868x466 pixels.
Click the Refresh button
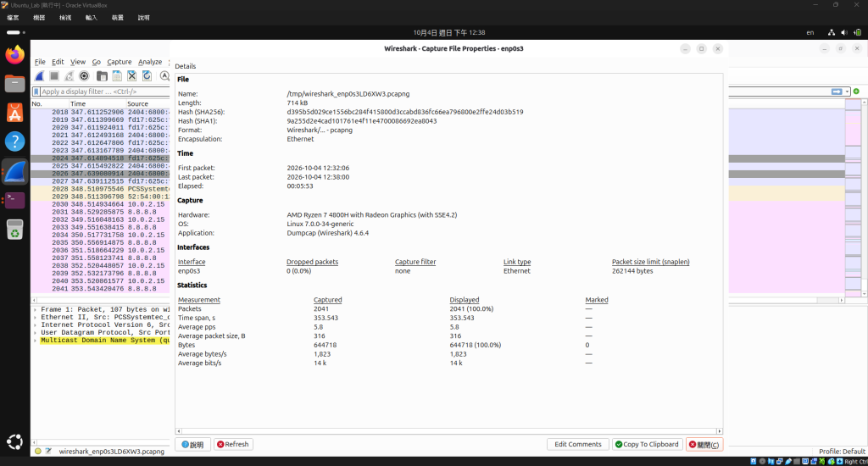[x=233, y=445]
